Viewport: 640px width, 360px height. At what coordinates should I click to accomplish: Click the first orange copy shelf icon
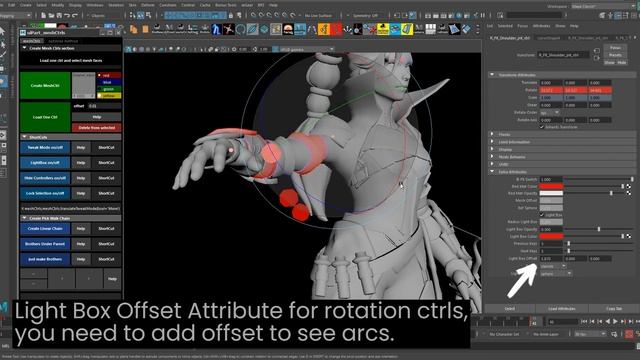click(133, 29)
